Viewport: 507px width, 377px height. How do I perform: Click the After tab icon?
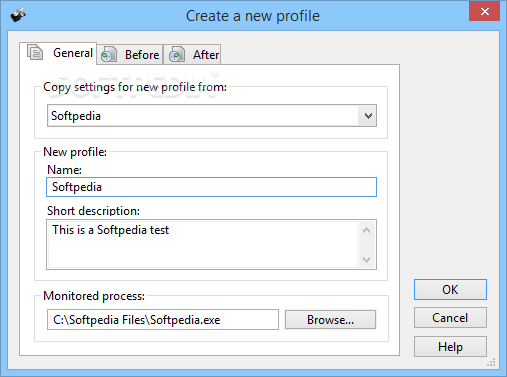click(177, 54)
